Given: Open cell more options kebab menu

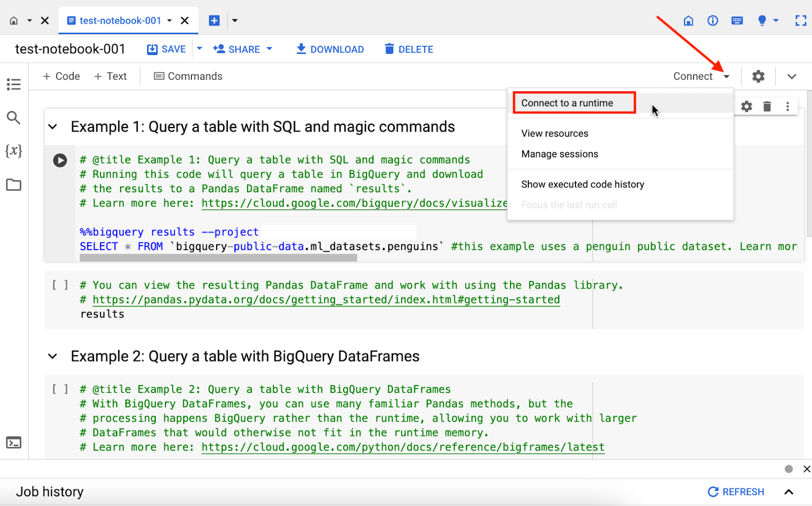Looking at the screenshot, I should pyautogui.click(x=788, y=107).
